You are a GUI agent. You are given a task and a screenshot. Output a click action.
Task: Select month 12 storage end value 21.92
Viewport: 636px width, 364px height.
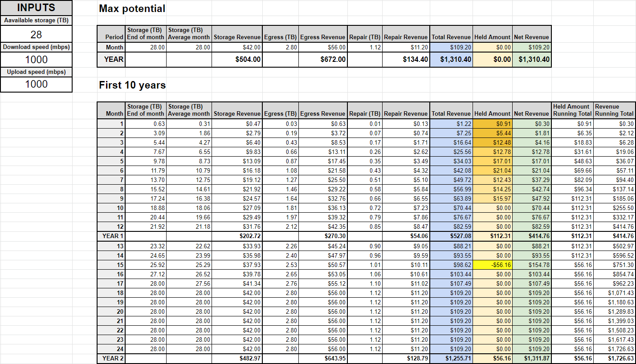tap(146, 226)
